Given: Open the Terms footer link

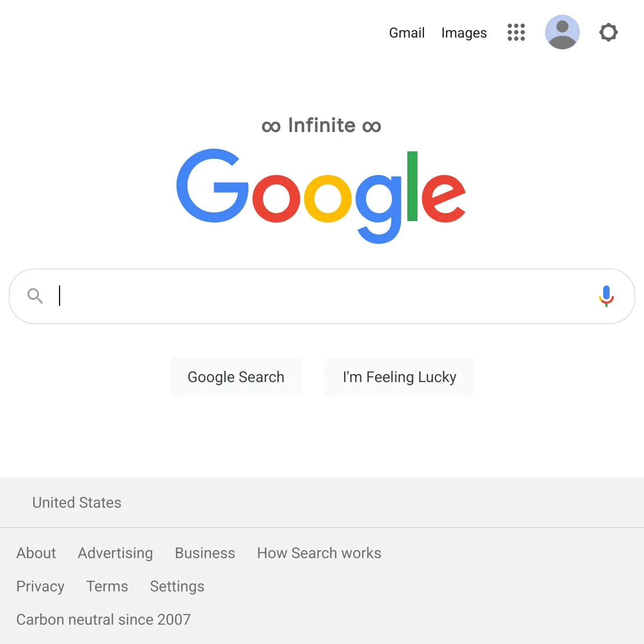Looking at the screenshot, I should (x=107, y=586).
